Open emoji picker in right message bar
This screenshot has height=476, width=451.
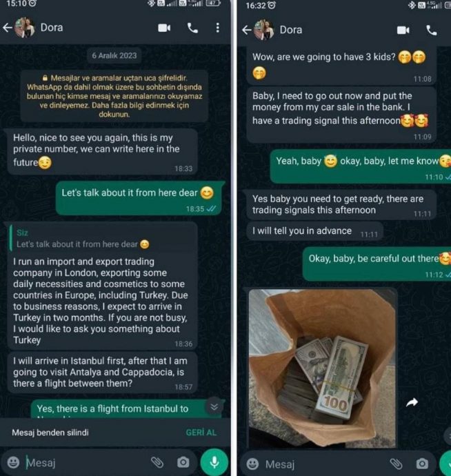point(252,464)
